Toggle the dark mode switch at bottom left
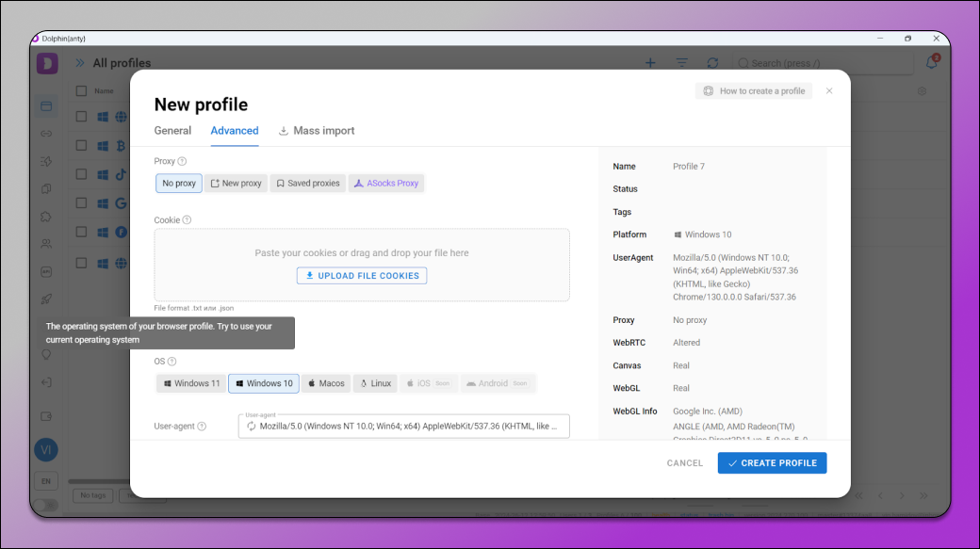The height and width of the screenshot is (549, 980). point(45,506)
